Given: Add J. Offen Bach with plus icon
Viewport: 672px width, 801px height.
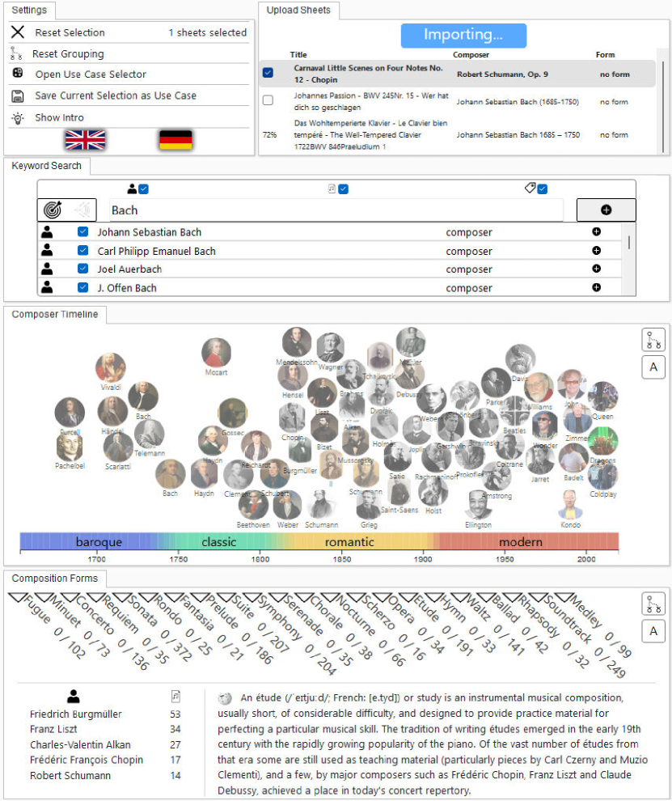Looking at the screenshot, I should (x=596, y=287).
